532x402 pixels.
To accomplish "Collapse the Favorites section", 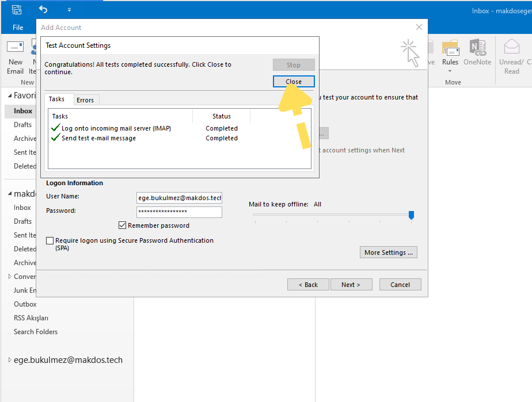I will pyautogui.click(x=10, y=95).
